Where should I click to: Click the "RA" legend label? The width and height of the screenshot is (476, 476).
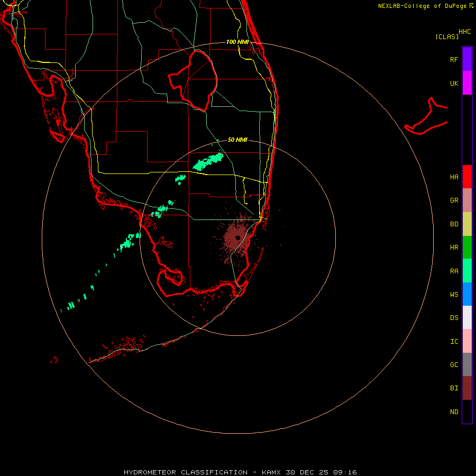(x=454, y=271)
